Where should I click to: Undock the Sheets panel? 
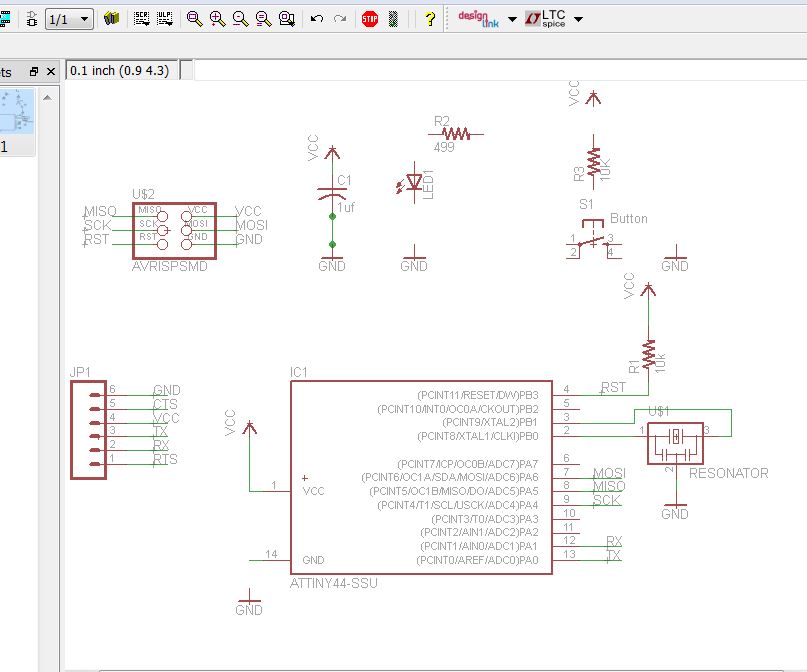point(34,72)
